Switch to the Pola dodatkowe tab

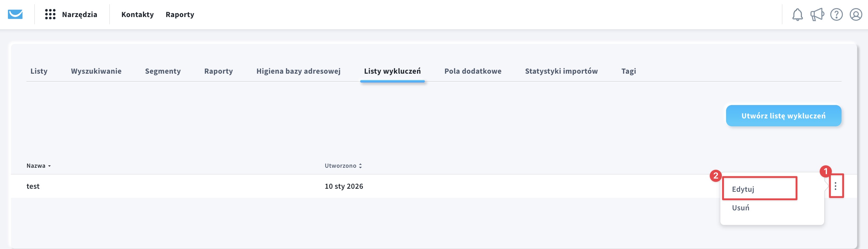coord(472,71)
